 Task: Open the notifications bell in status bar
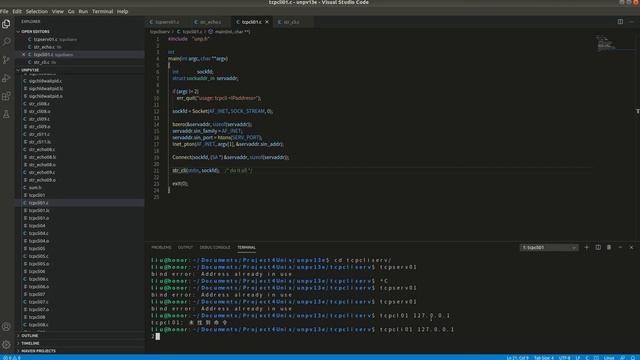(x=633, y=358)
